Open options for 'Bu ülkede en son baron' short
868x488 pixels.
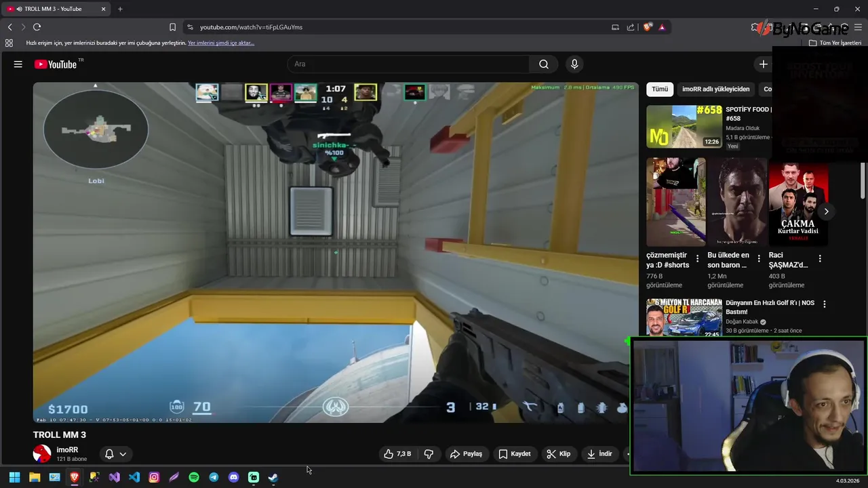click(759, 258)
